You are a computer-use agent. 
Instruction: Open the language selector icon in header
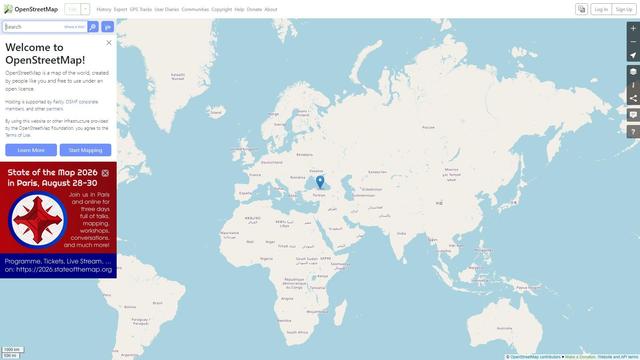[582, 9]
